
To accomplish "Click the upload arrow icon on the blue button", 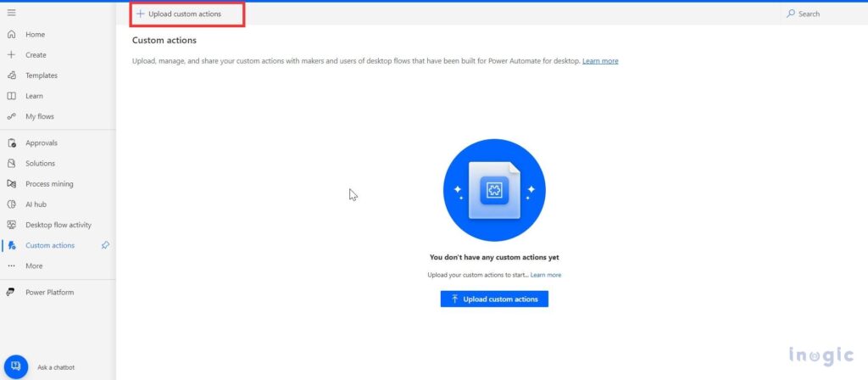I will click(455, 299).
